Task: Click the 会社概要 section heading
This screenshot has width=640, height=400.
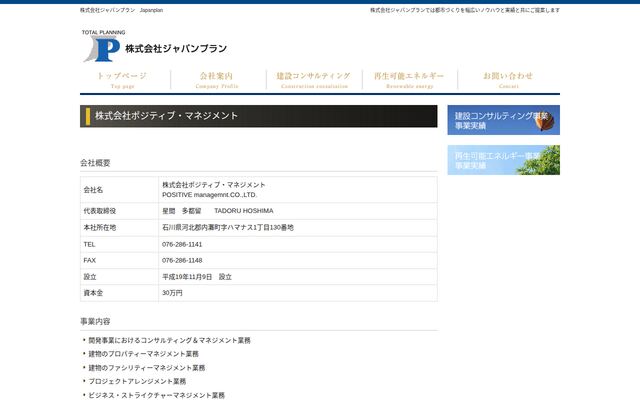Action: [95, 163]
